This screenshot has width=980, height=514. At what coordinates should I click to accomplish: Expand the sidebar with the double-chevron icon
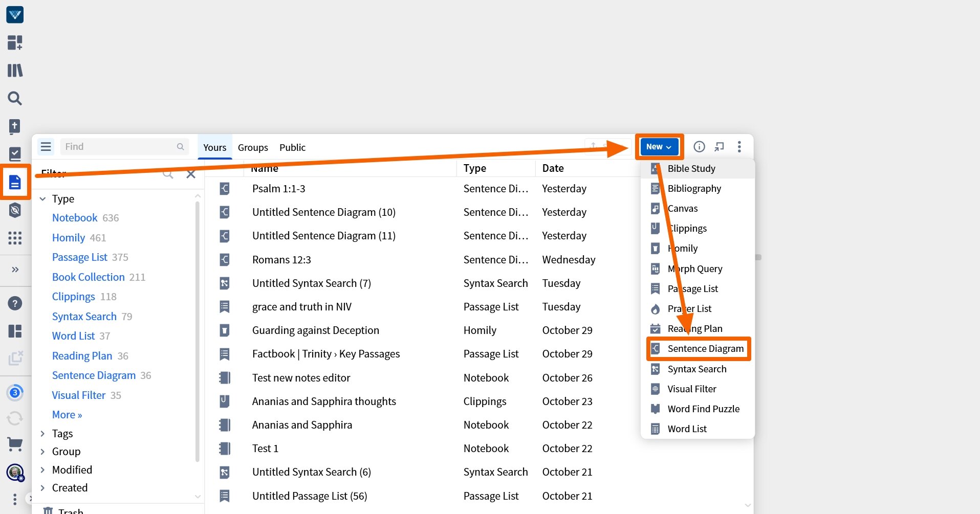15,270
